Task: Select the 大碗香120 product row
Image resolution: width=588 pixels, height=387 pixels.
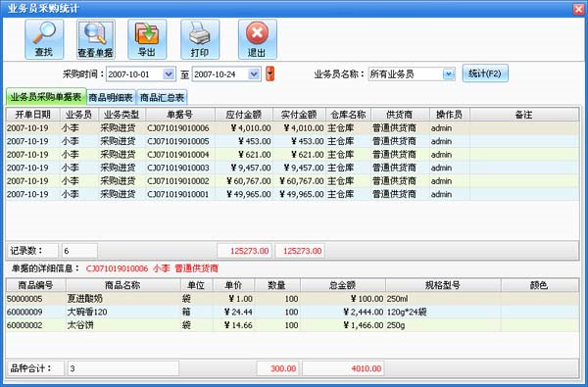Action: coord(292,312)
